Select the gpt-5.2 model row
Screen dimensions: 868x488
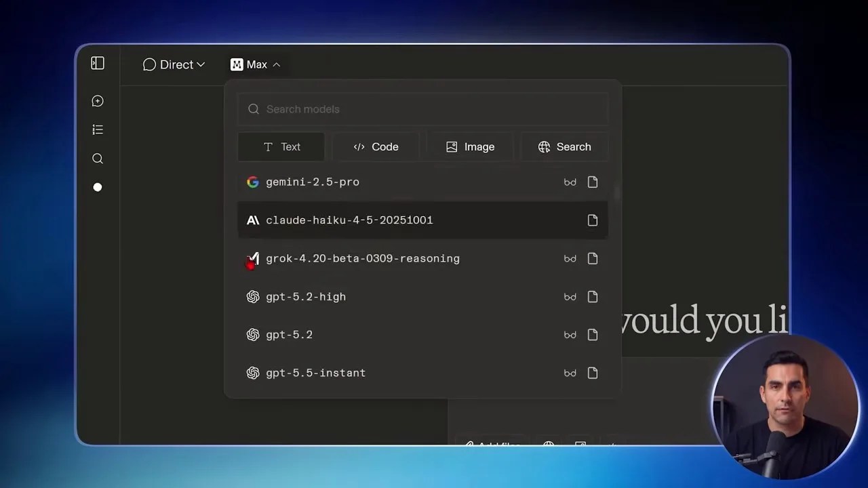click(422, 335)
